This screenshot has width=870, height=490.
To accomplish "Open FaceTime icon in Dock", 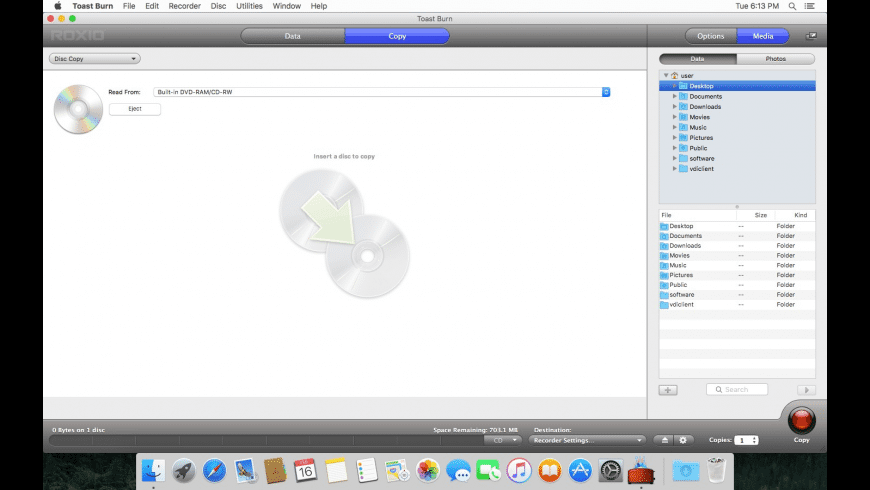I will point(489,471).
